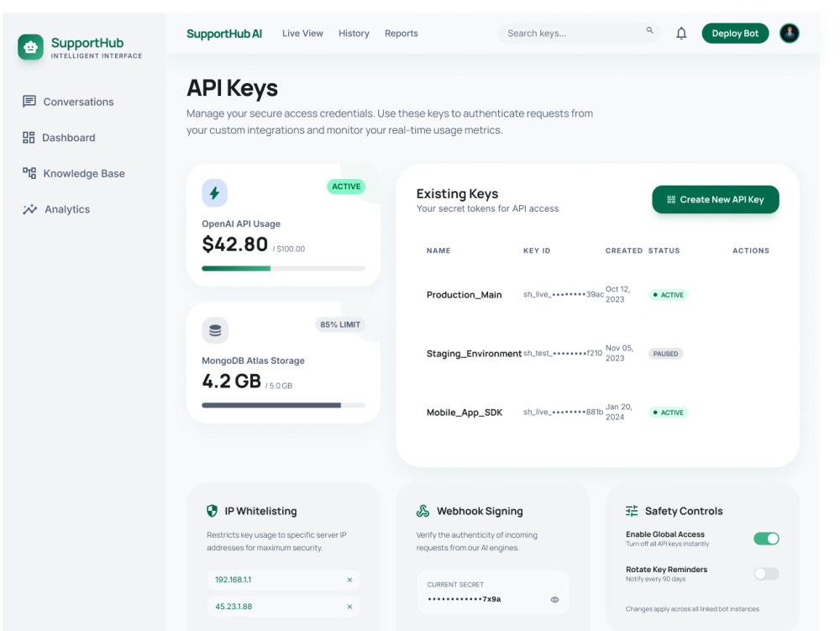The width and height of the screenshot is (840, 631).
Task: Click the $42.80 usage amount
Action: click(x=234, y=245)
